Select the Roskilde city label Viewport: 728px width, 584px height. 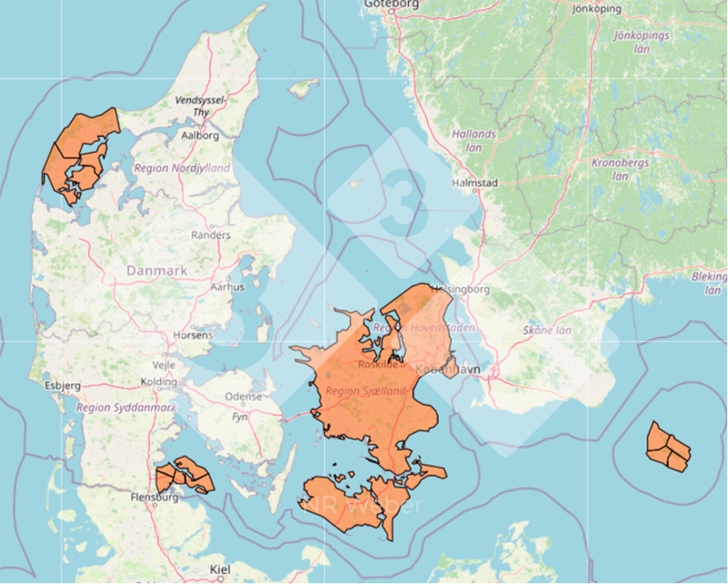tap(378, 365)
